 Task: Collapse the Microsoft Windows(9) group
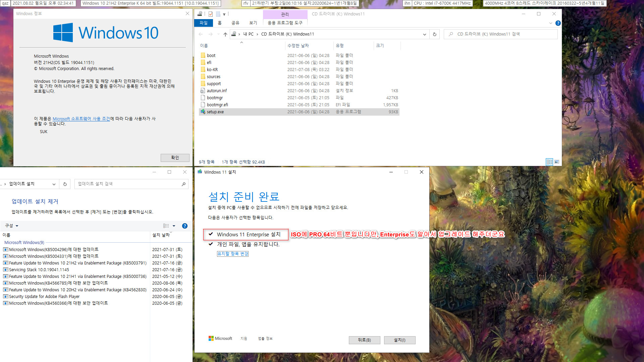point(24,243)
